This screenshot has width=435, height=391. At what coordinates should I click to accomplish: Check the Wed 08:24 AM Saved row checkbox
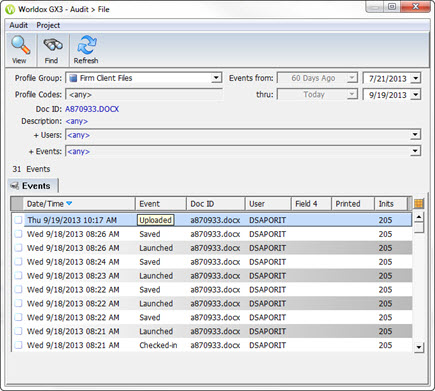point(18,262)
